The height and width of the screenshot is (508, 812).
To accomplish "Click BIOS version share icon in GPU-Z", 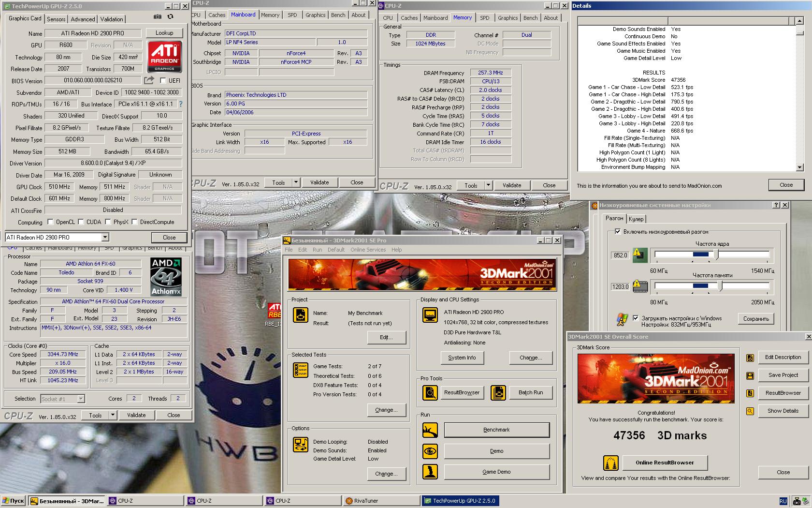I will coord(149,80).
